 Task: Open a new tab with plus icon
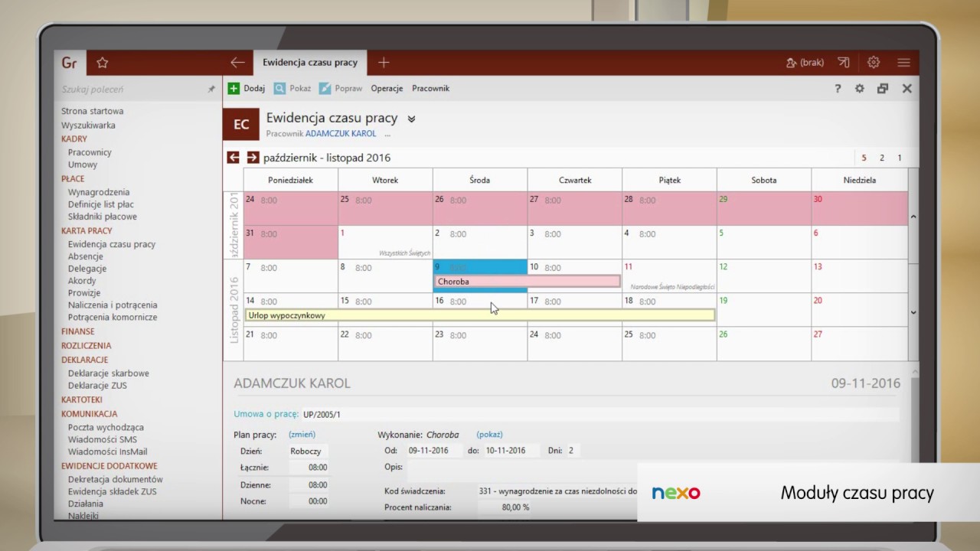384,63
